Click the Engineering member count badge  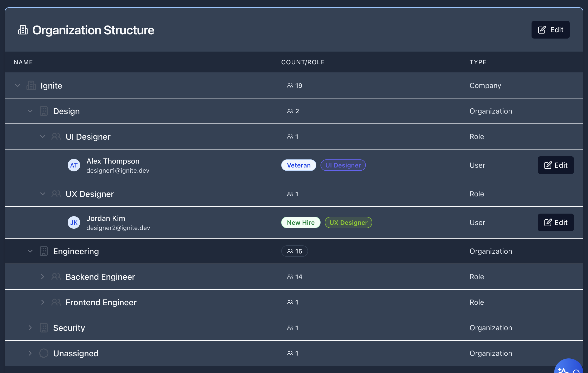[295, 251]
